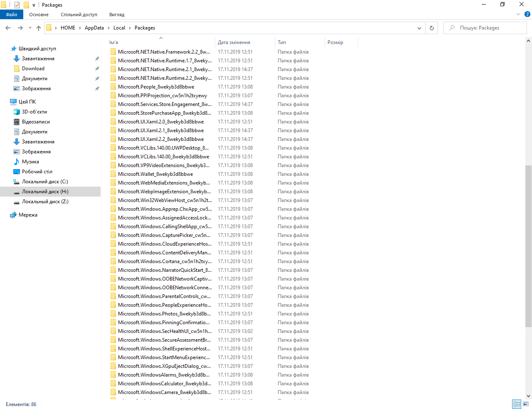This screenshot has height=409, width=532.
Task: Select Local in the address breadcrumb
Action: (x=119, y=28)
